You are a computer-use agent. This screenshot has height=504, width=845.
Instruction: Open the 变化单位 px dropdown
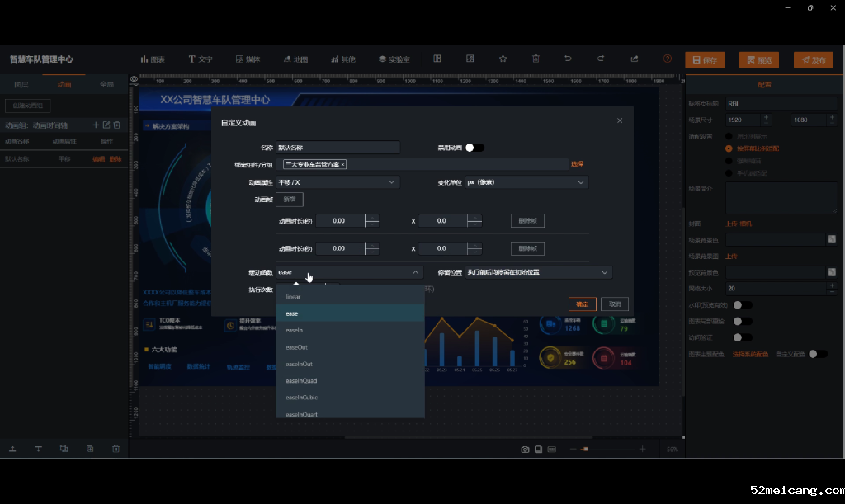tap(526, 182)
